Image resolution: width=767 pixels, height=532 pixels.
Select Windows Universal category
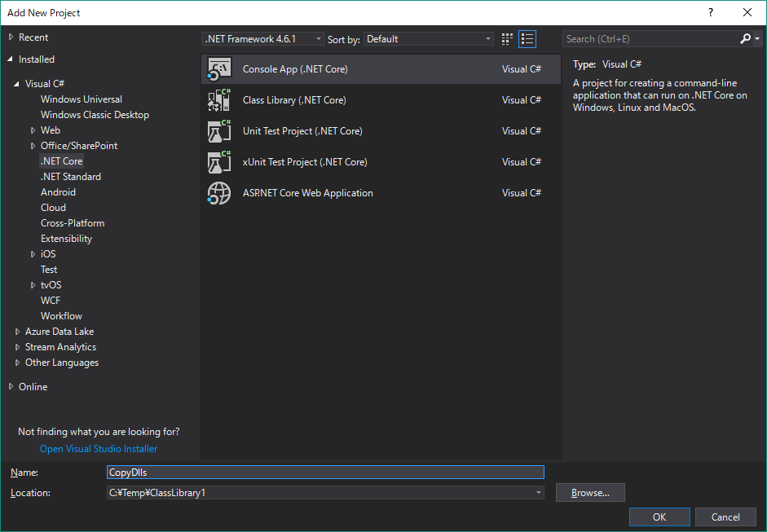tap(82, 99)
